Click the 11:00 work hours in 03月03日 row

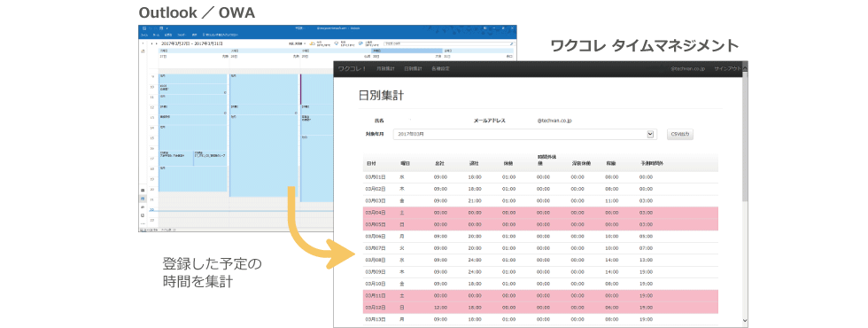click(611, 201)
